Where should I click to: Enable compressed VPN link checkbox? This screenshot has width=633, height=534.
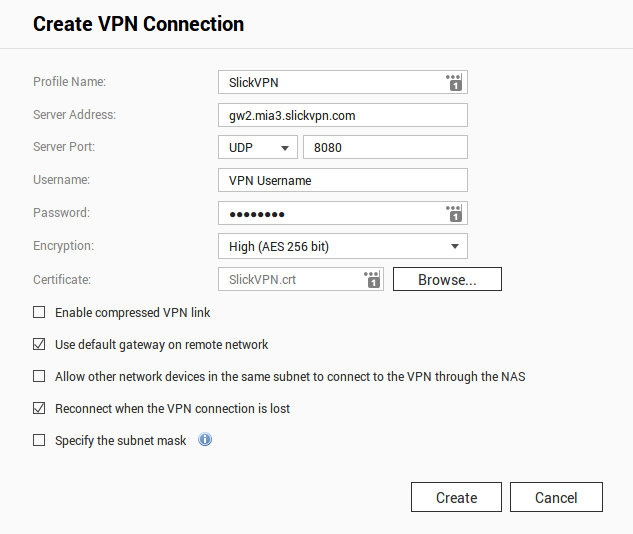(x=39, y=312)
